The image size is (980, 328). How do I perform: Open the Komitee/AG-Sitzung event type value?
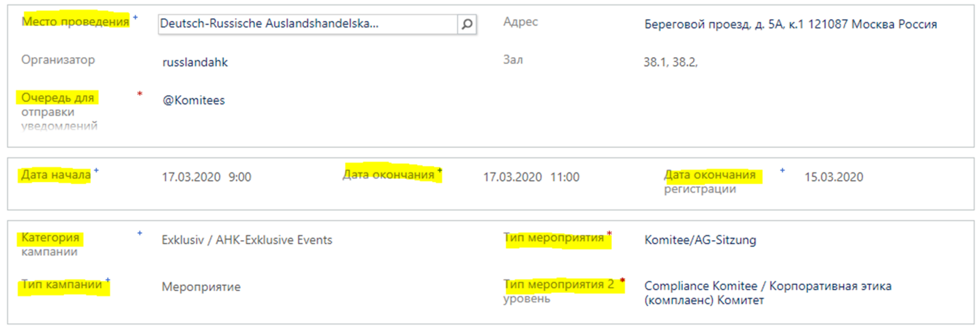coord(700,240)
